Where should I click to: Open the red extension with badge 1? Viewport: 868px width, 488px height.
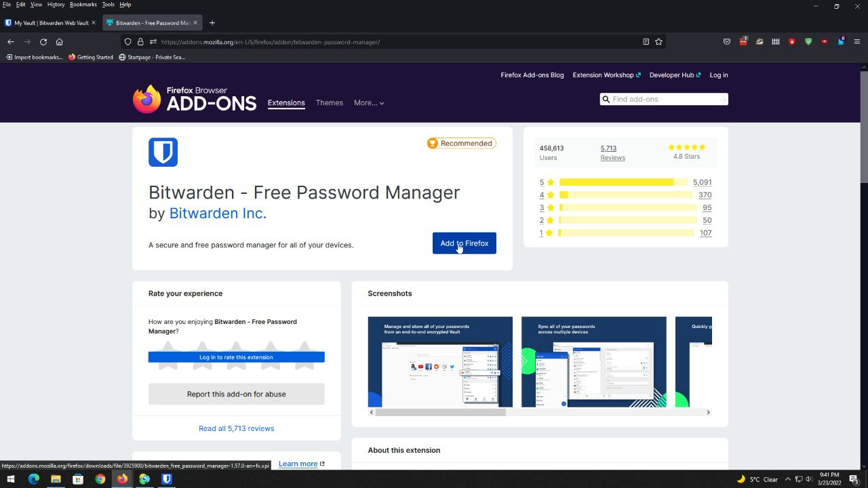(743, 41)
